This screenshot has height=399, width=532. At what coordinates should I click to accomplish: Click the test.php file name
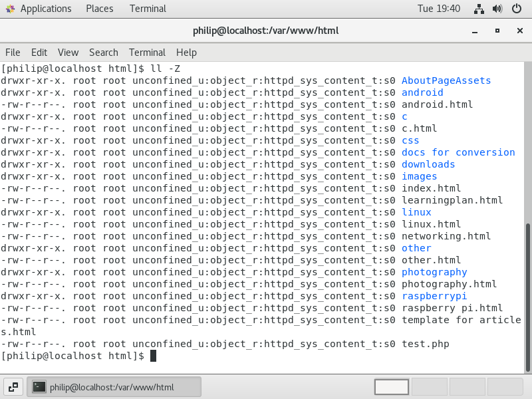coord(426,344)
